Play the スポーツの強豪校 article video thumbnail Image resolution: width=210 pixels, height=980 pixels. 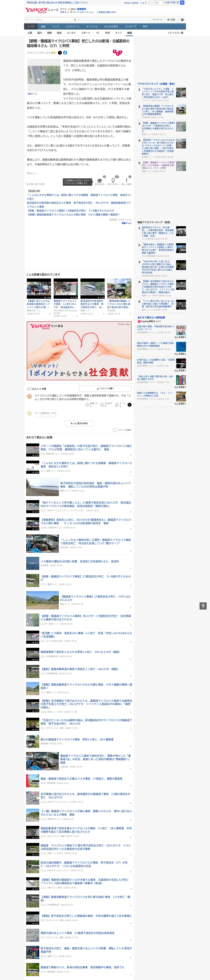coord(33,450)
